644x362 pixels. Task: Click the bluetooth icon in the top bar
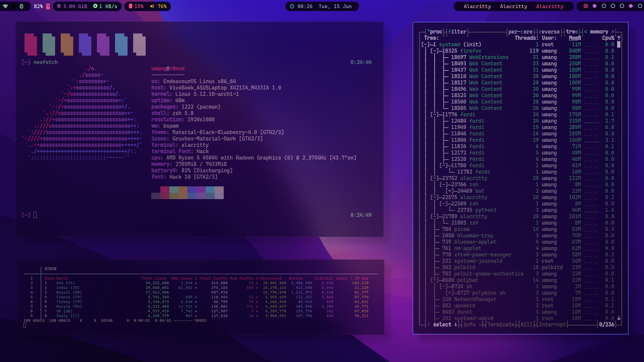(x=21, y=6)
